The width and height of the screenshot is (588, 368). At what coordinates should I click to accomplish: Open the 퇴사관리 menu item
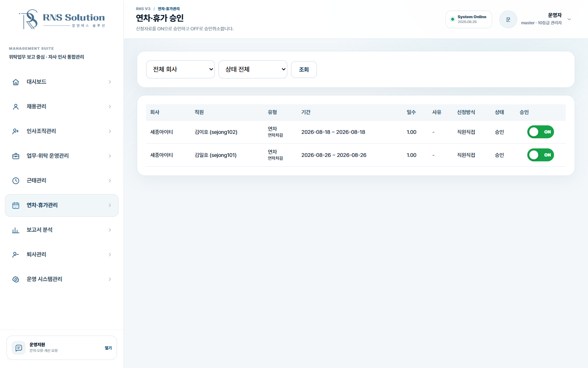(x=62, y=255)
